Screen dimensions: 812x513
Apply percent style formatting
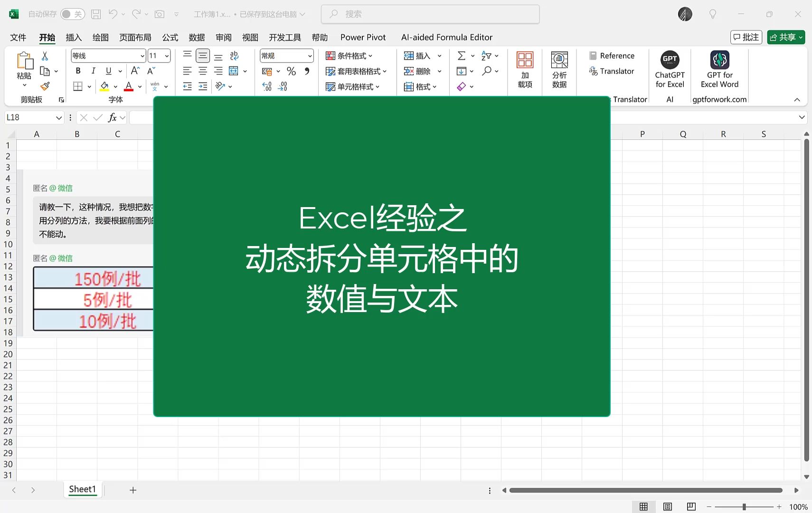point(291,71)
